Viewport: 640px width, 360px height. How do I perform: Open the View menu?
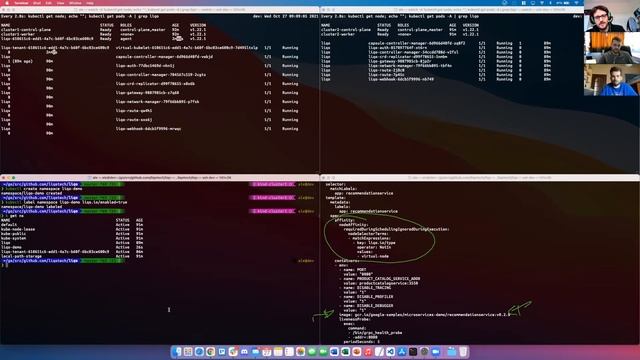[x=60, y=3]
